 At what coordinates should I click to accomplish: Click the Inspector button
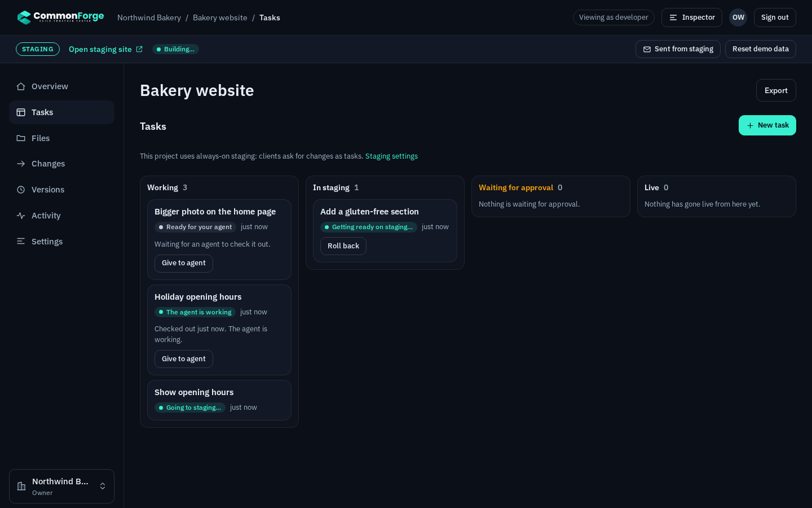coord(691,17)
